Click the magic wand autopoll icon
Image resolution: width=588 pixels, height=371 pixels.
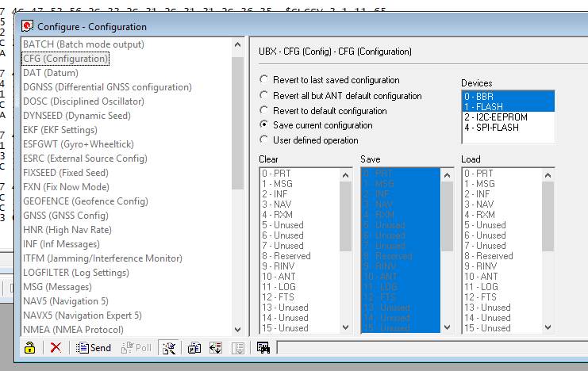pos(168,347)
